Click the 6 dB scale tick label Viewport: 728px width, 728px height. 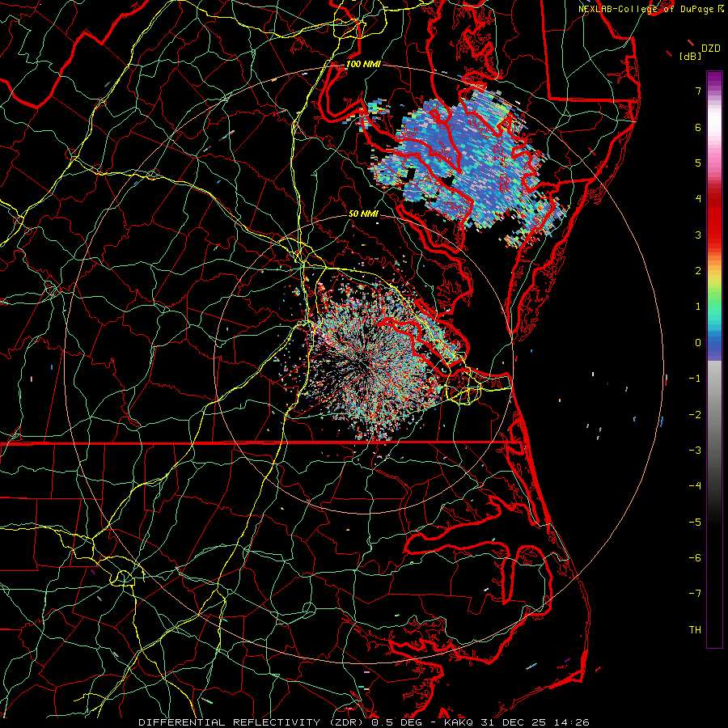[x=698, y=127]
